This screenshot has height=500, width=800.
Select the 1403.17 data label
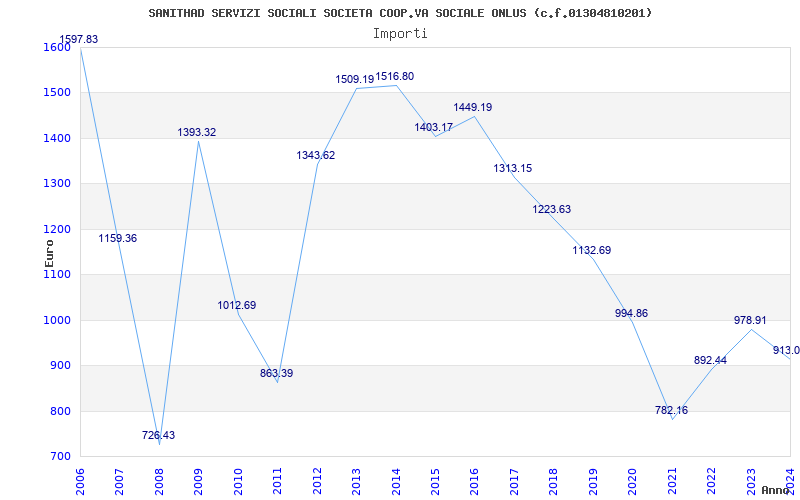[434, 127]
